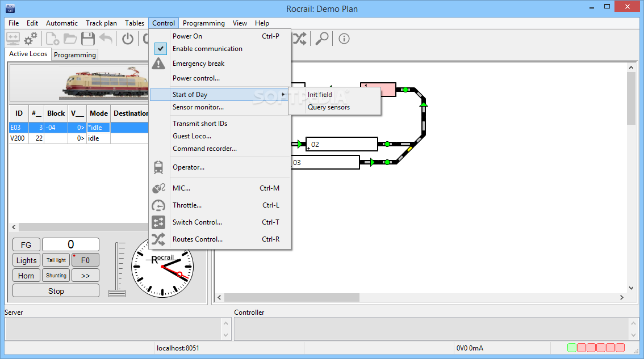
Task: Click the speed slider handle
Action: click(x=117, y=293)
